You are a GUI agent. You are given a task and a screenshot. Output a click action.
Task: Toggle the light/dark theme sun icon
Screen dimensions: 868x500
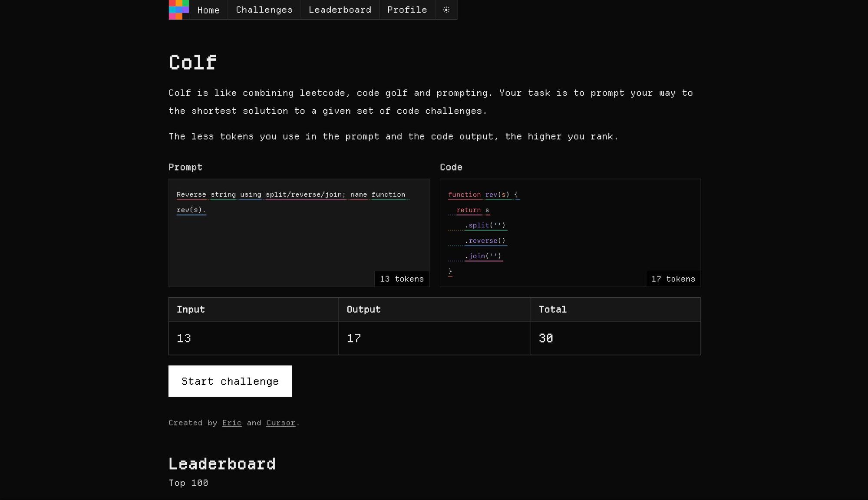[446, 10]
